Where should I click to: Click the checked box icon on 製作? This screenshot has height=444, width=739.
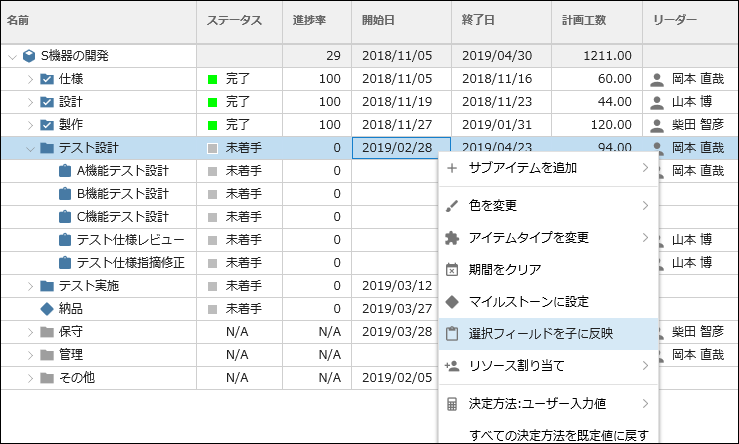[x=47, y=125]
